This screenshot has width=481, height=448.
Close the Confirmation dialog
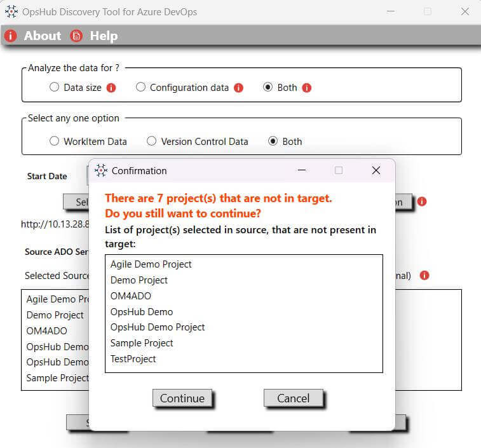[x=376, y=170]
